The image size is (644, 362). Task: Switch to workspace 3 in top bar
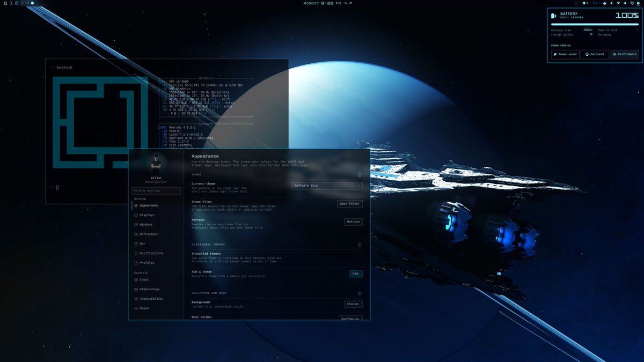coord(21,3)
